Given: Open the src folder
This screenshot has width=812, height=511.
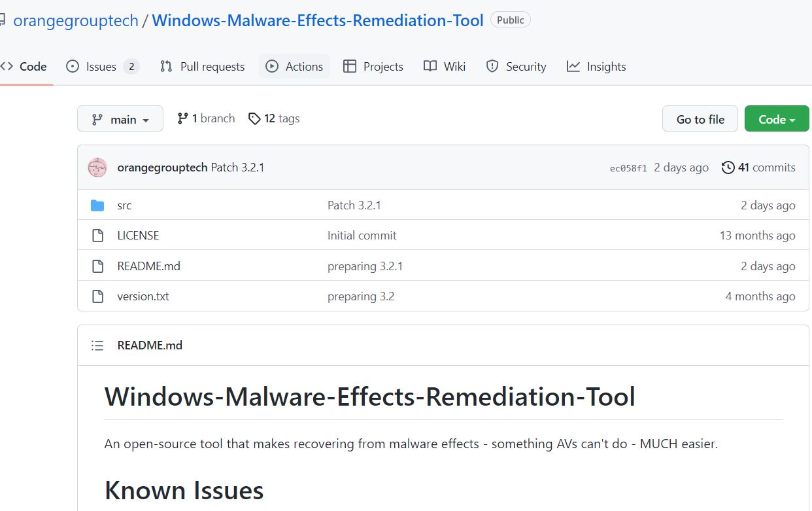Looking at the screenshot, I should pos(124,205).
